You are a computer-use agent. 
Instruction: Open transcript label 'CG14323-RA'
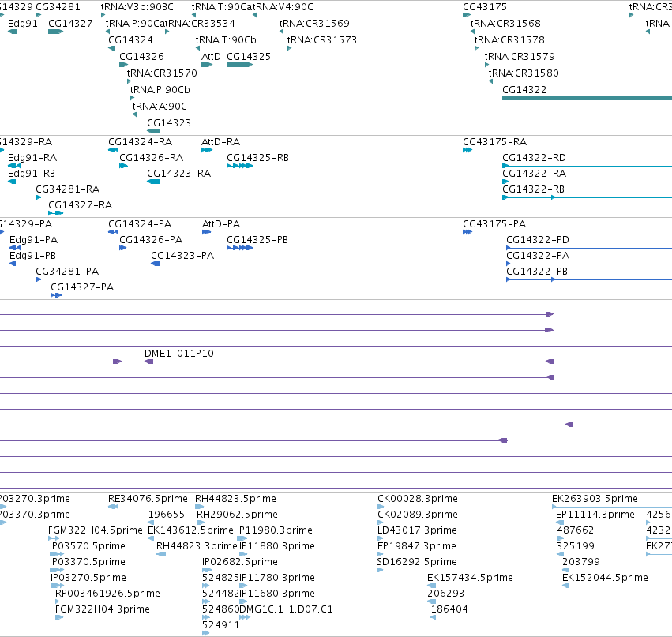pyautogui.click(x=178, y=174)
